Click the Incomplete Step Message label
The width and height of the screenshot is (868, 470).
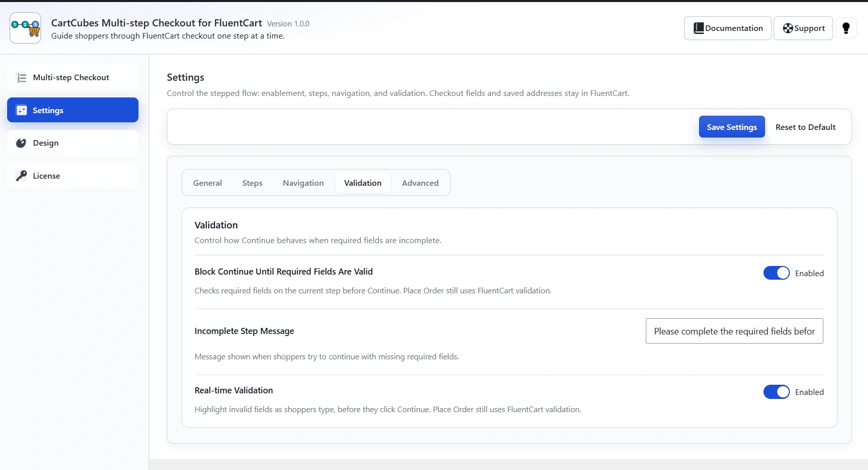245,331
